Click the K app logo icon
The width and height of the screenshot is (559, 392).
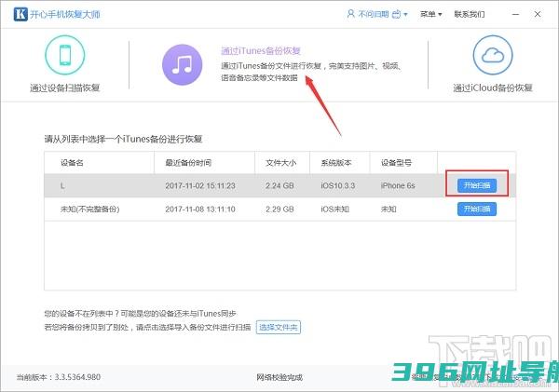pyautogui.click(x=20, y=14)
